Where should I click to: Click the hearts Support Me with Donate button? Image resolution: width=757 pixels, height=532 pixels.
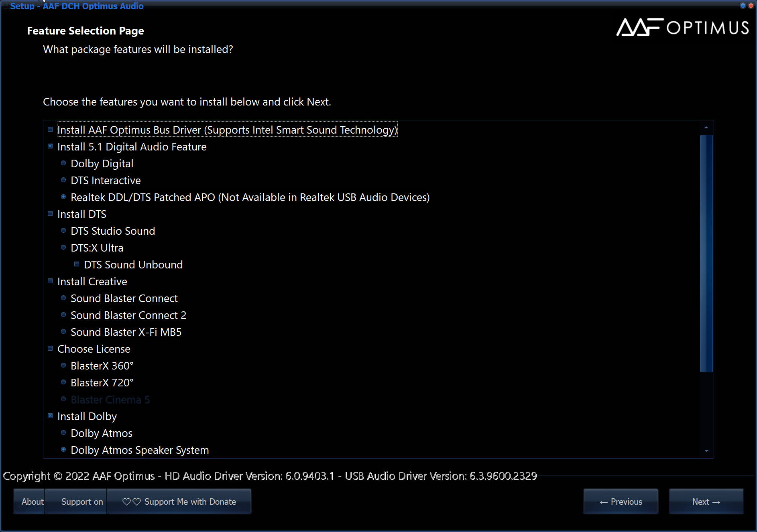tap(179, 502)
